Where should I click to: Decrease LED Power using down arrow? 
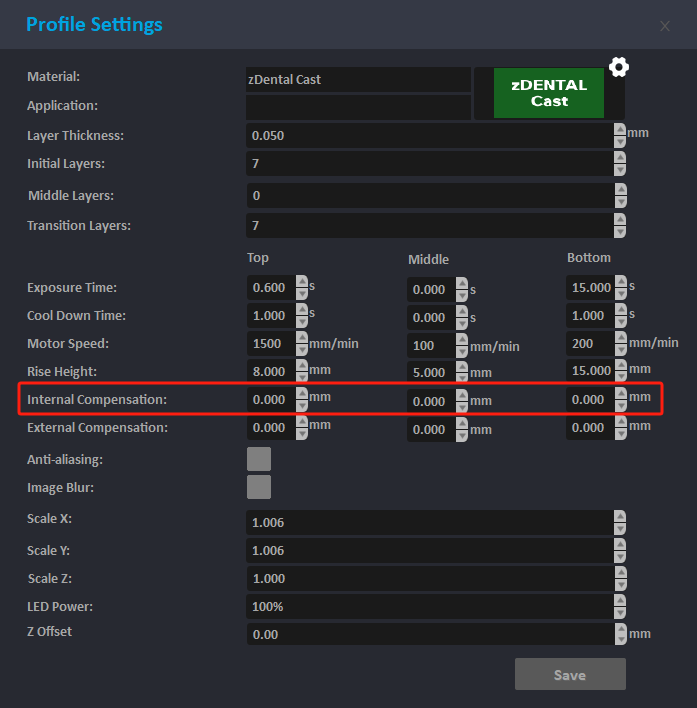pyautogui.click(x=620, y=612)
